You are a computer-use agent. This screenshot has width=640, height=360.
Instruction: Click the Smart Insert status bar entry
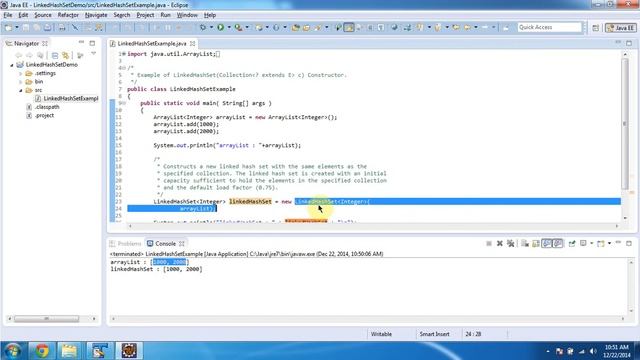[434, 334]
